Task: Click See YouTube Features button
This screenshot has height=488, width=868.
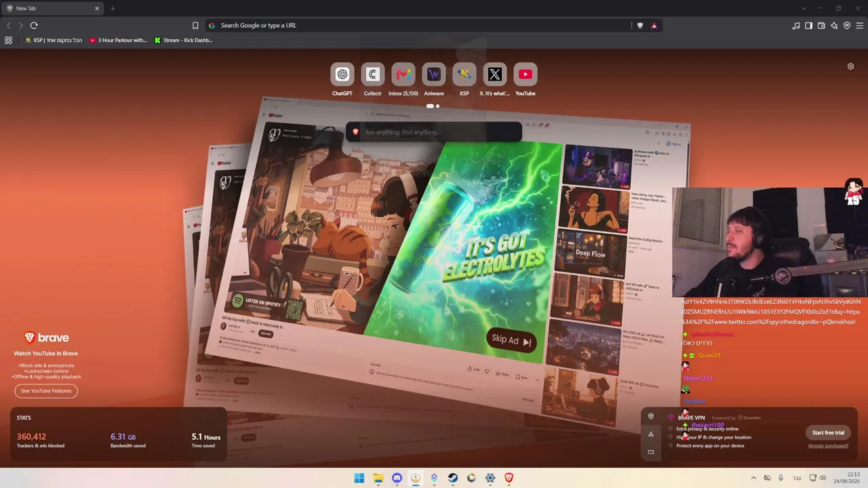Action: coord(46,391)
